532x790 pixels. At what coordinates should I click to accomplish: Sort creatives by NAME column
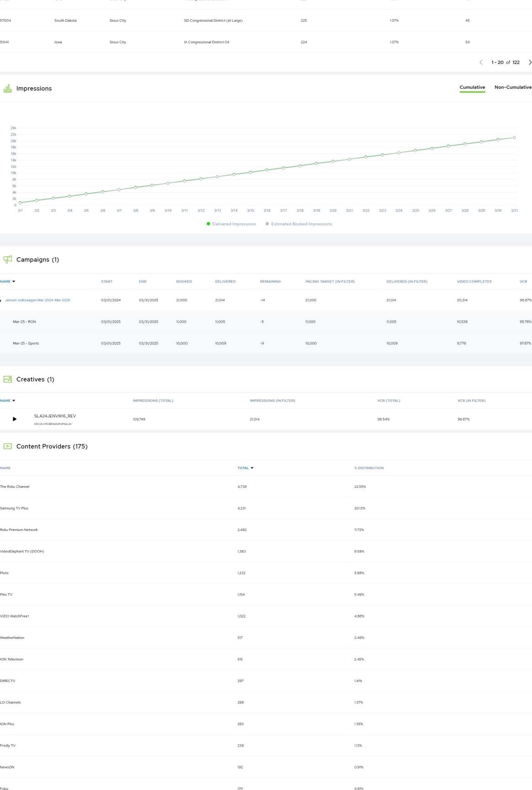click(7, 400)
